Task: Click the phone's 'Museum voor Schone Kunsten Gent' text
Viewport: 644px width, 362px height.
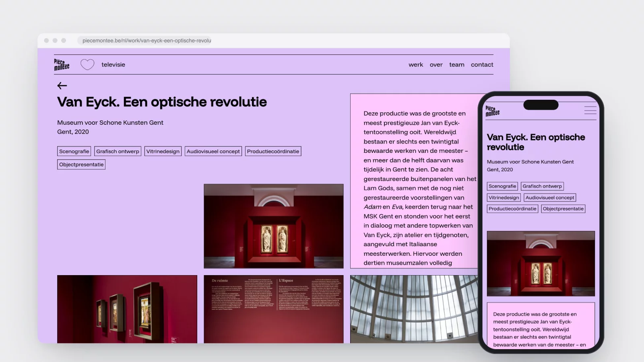Action: tap(530, 162)
